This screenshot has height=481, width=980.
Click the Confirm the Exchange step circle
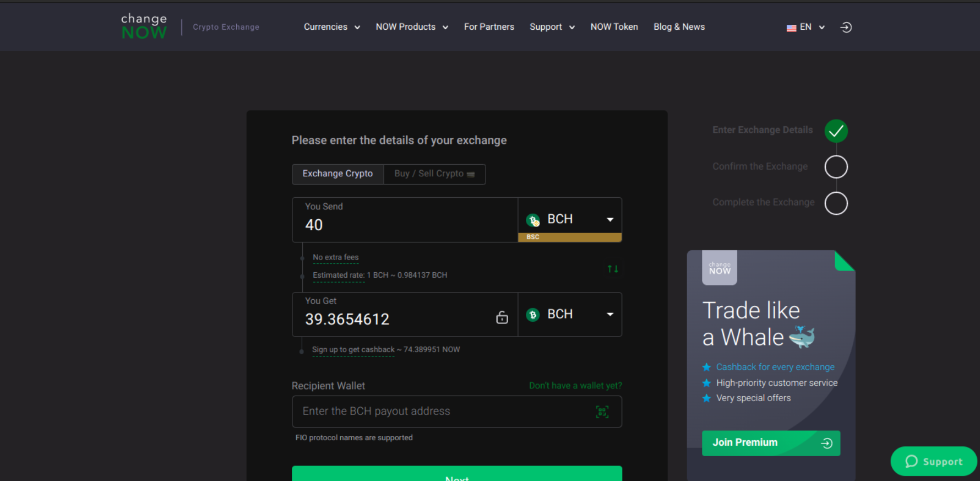pos(836,167)
